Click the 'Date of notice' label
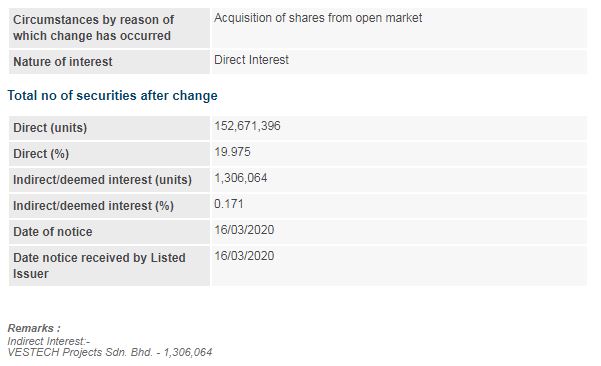This screenshot has width=601, height=366. point(53,232)
